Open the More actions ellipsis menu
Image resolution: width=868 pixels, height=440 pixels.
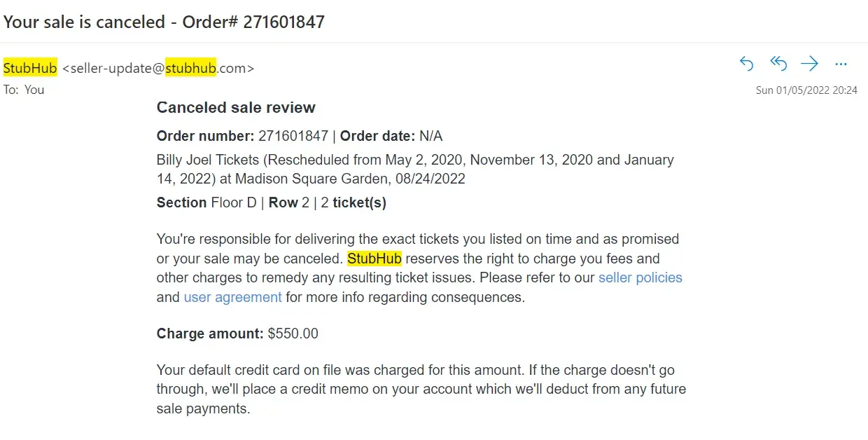[x=841, y=64]
